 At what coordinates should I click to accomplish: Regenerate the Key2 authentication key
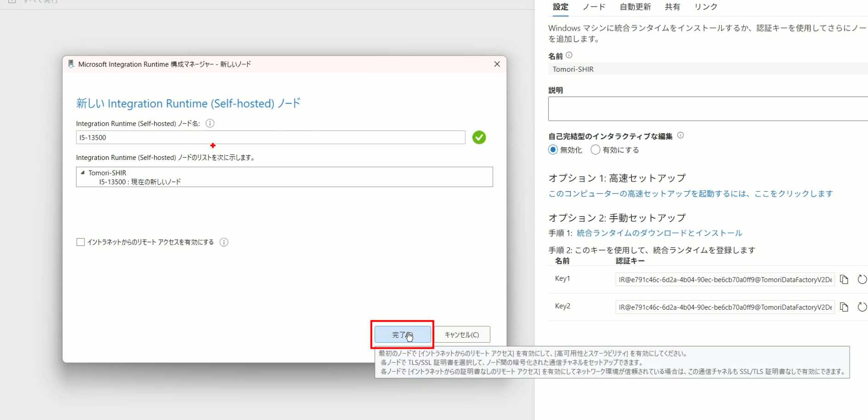[x=862, y=307]
